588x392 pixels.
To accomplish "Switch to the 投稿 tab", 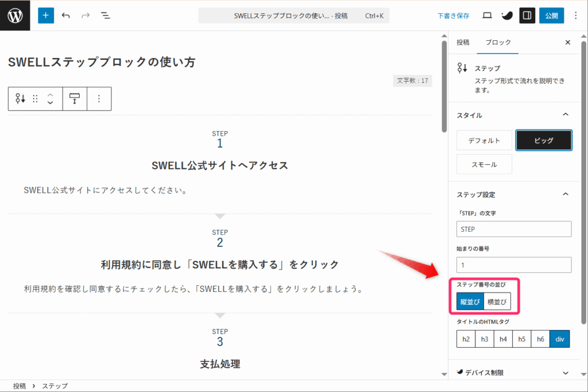I will click(463, 43).
